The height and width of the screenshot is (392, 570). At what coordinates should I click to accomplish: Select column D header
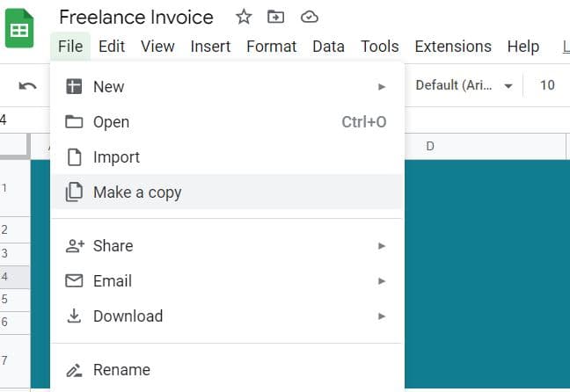coord(430,146)
